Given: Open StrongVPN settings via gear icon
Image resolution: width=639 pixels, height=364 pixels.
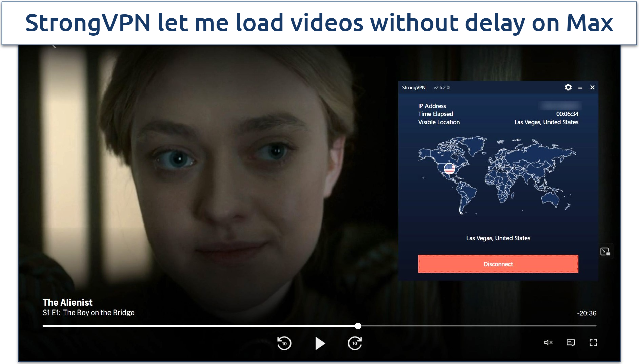Looking at the screenshot, I should pos(568,87).
